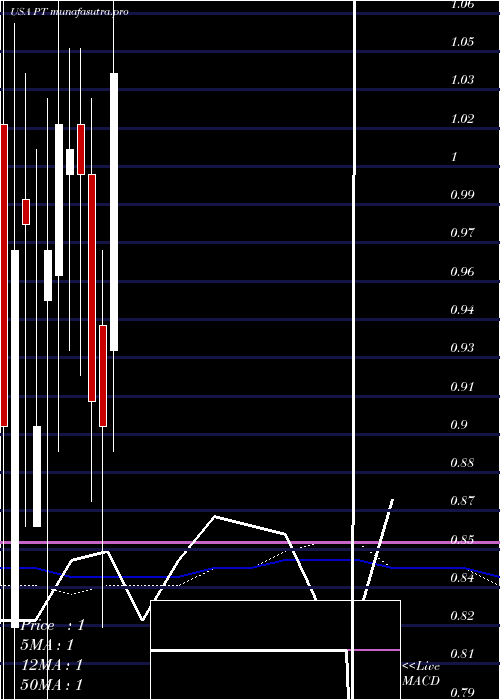Click the 0.91 price axis label
This screenshot has width=500, height=700.
[x=462, y=387]
